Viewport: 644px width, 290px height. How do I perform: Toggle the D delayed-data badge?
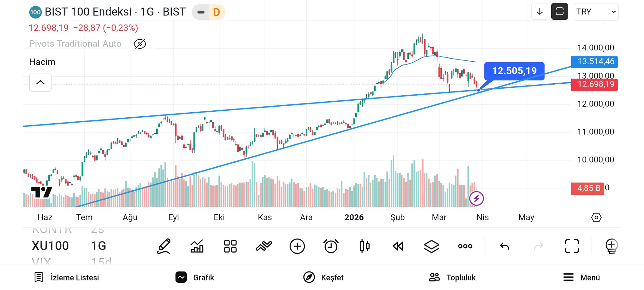point(216,12)
